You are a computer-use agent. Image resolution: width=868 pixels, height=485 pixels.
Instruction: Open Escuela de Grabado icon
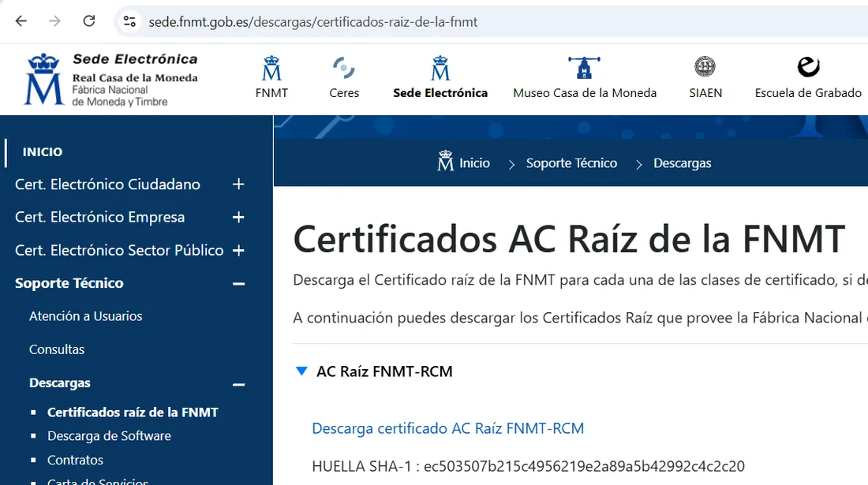(808, 67)
